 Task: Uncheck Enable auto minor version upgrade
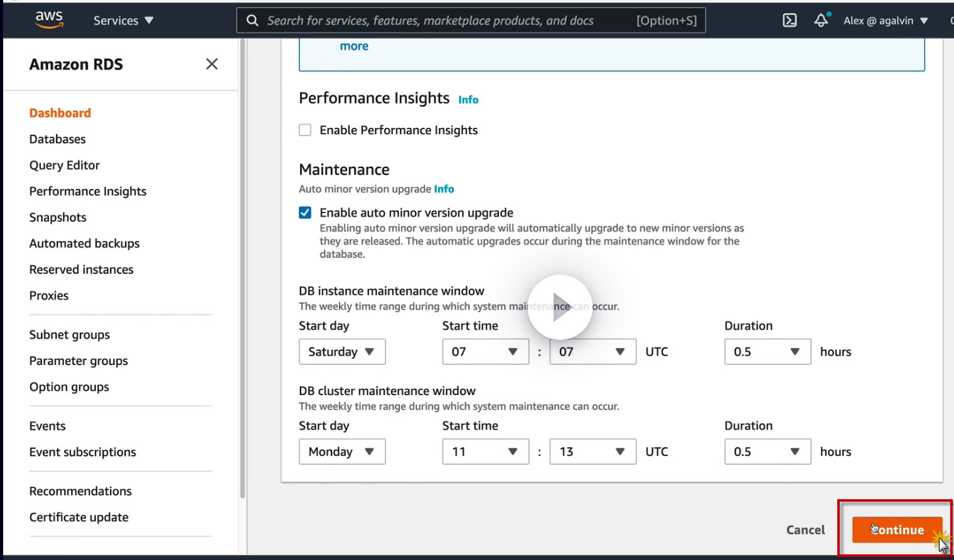pyautogui.click(x=305, y=213)
